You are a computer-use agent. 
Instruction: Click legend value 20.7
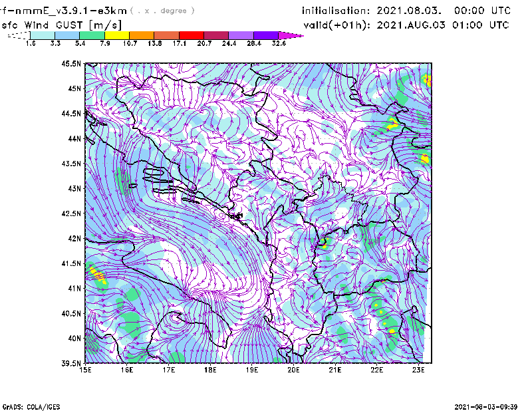pos(204,43)
